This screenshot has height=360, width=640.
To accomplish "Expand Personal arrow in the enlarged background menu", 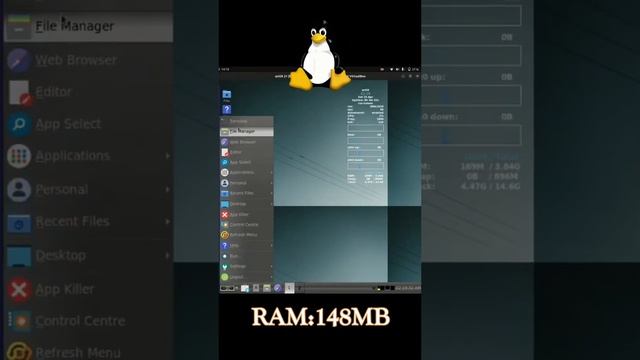I will 168,190.
